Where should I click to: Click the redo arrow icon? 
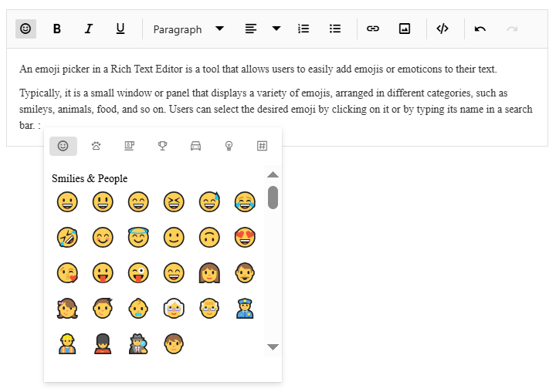click(512, 29)
